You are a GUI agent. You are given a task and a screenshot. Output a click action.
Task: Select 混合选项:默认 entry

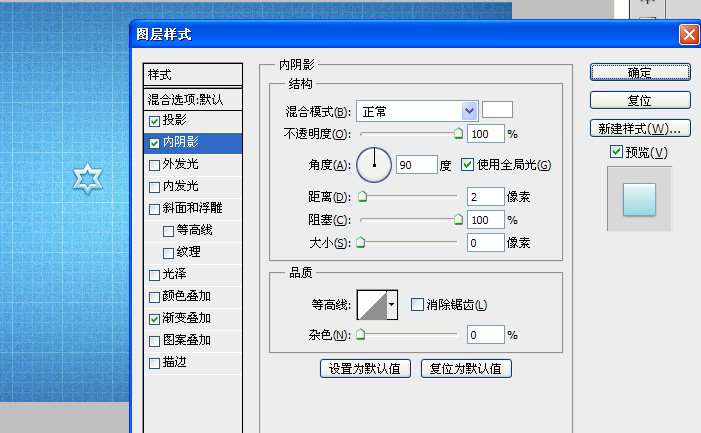193,99
